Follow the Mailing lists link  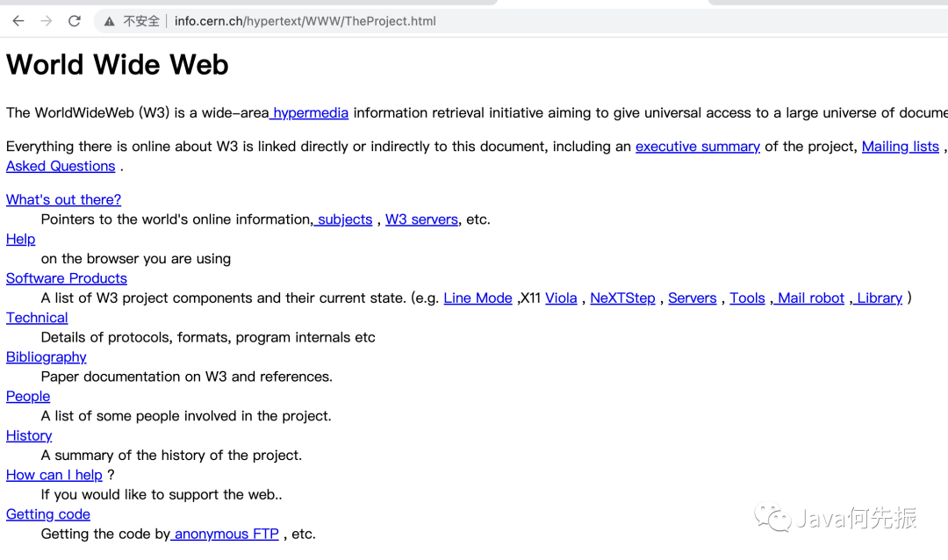click(x=900, y=147)
